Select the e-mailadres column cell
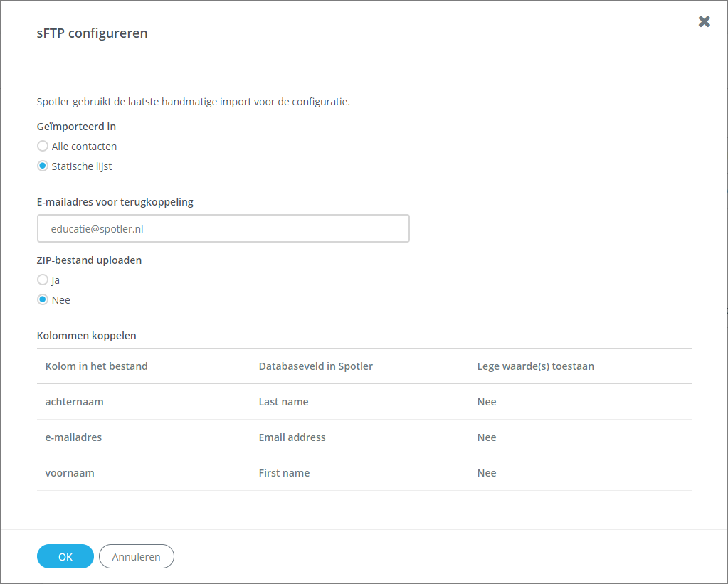The image size is (728, 584). click(74, 437)
